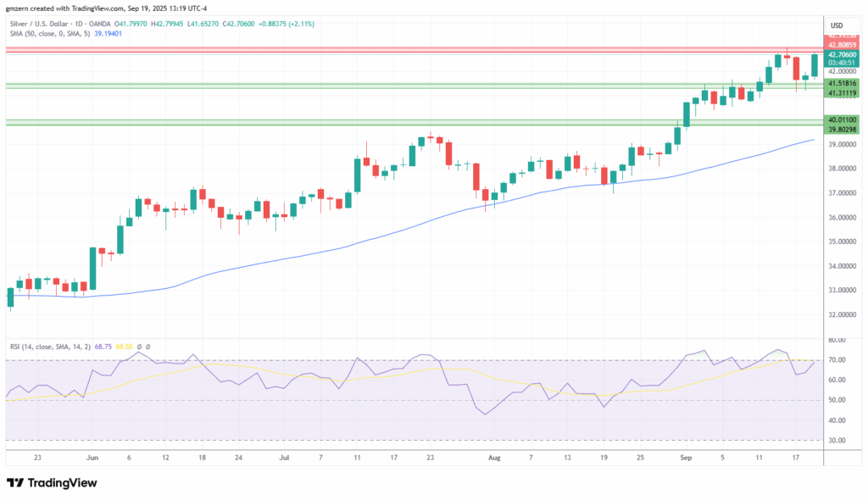Click the Sep label on time axis

coord(686,456)
